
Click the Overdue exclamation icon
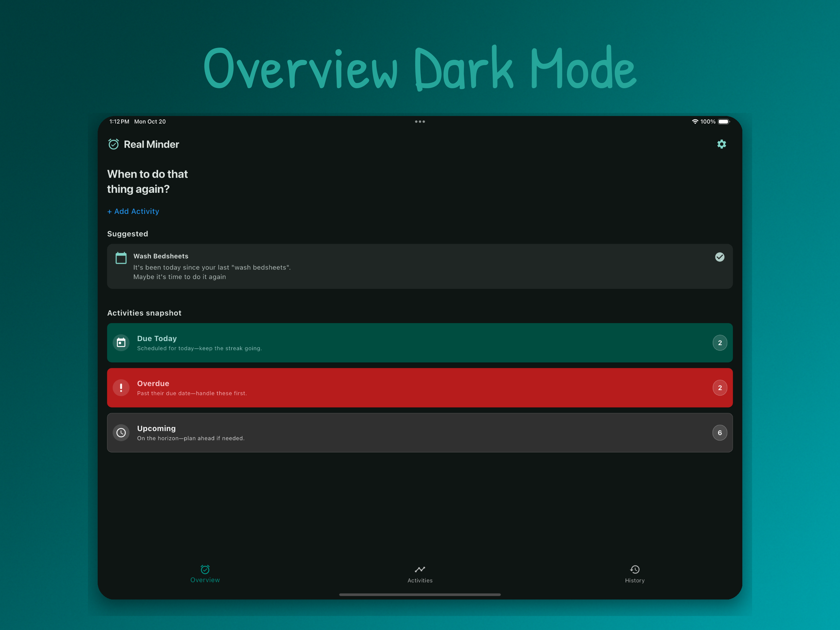coord(121,388)
